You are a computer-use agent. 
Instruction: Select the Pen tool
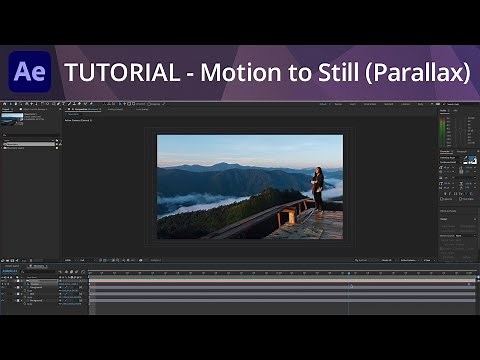coord(58,104)
